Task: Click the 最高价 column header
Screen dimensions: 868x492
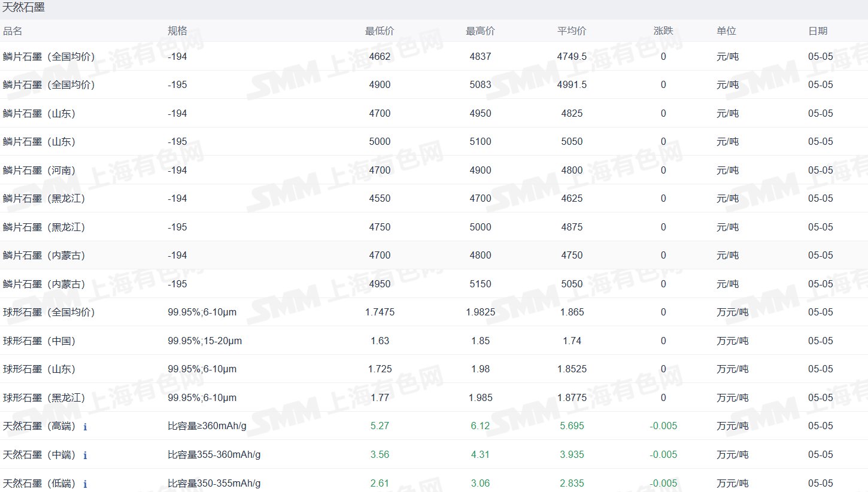Action: click(480, 31)
